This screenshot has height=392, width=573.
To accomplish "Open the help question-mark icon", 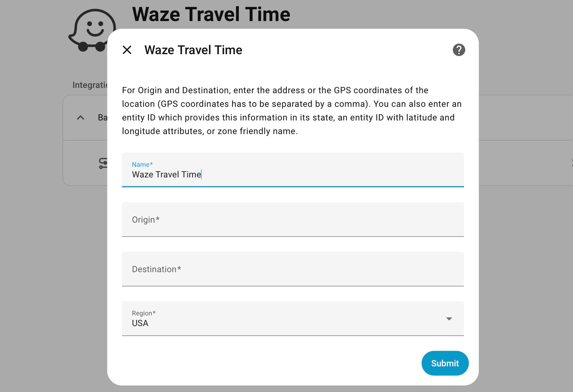I will (459, 50).
